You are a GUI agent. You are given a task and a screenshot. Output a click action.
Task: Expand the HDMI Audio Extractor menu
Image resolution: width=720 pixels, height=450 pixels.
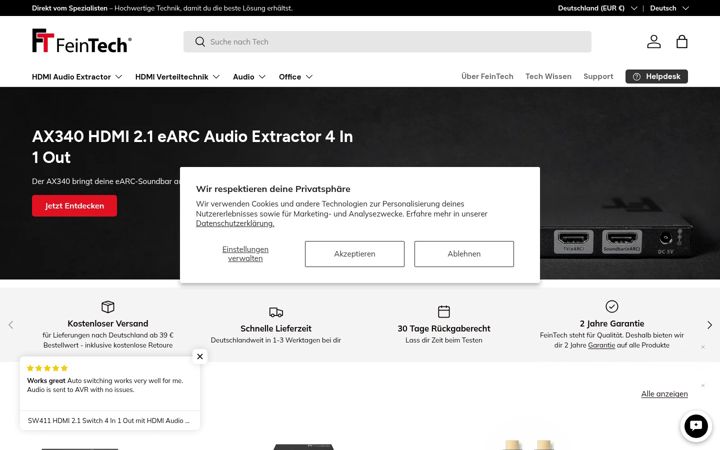click(x=77, y=77)
